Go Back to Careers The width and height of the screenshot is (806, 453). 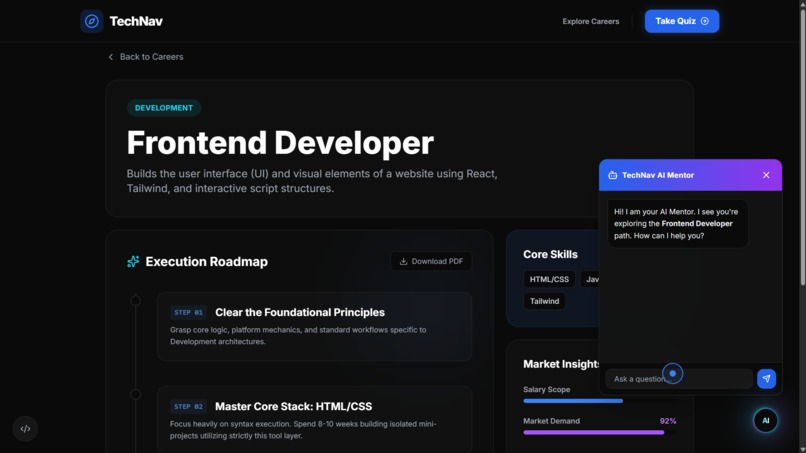146,57
